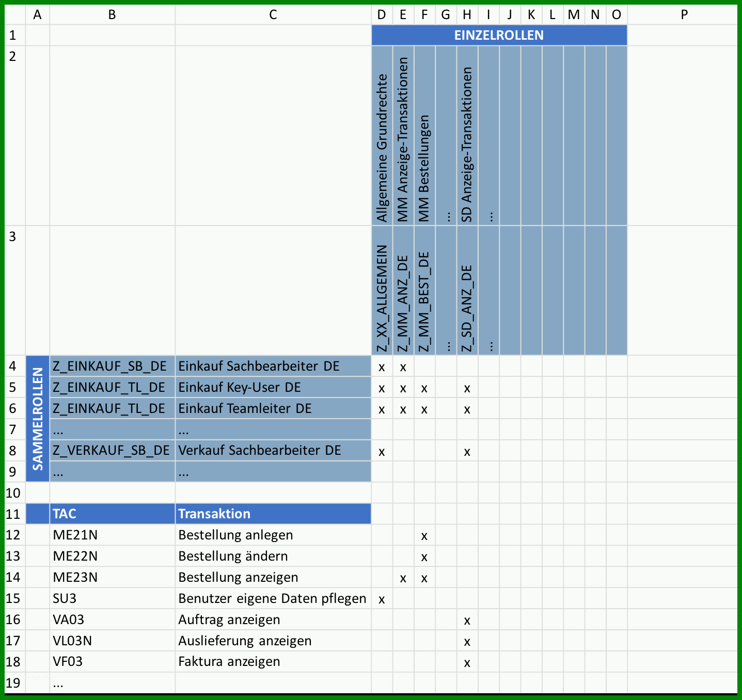742x700 pixels.
Task: Select cell Auslieferung anzeigen
Action: click(x=273, y=641)
